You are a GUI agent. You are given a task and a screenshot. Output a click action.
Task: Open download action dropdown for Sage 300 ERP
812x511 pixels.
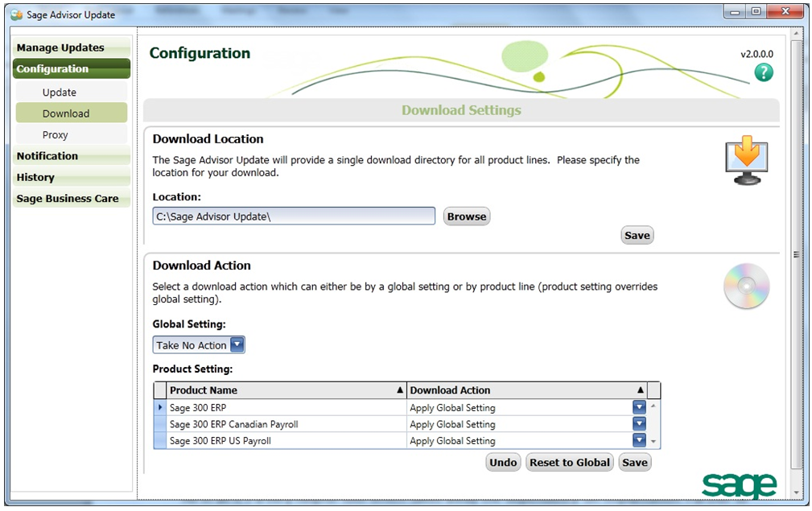click(x=639, y=407)
